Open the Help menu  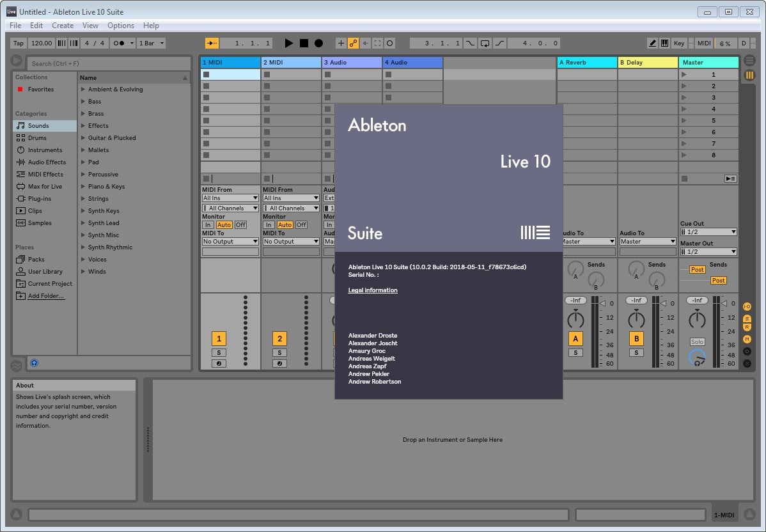pos(151,26)
